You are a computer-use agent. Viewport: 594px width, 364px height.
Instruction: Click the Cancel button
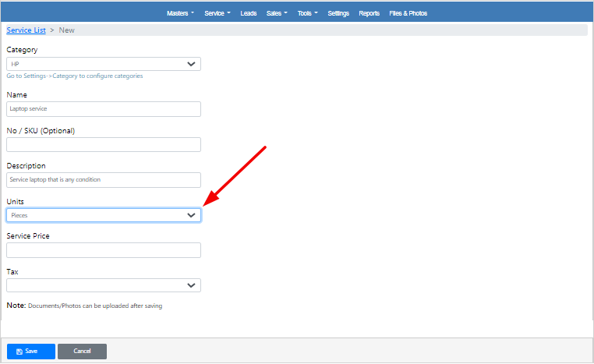tap(82, 352)
